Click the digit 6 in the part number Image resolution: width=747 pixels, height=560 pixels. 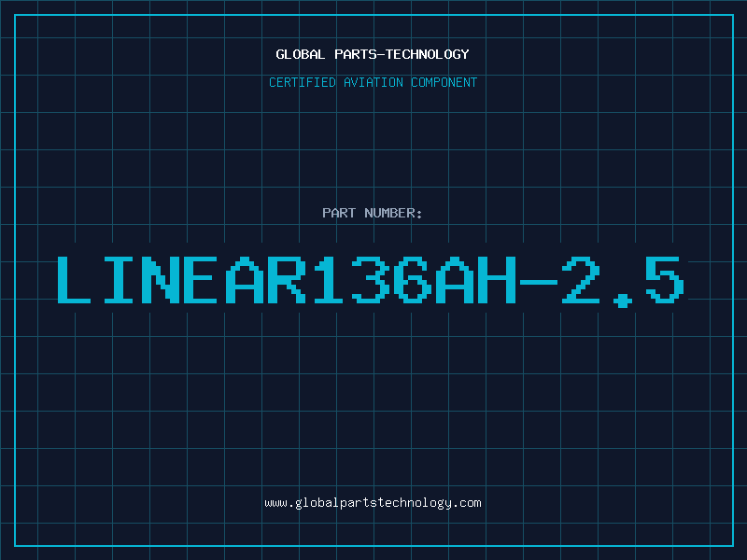click(x=413, y=280)
